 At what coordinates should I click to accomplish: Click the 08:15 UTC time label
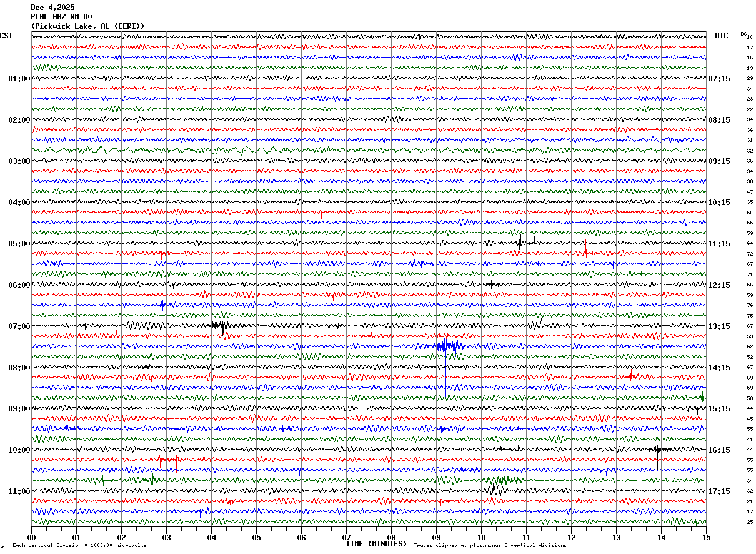click(x=719, y=120)
